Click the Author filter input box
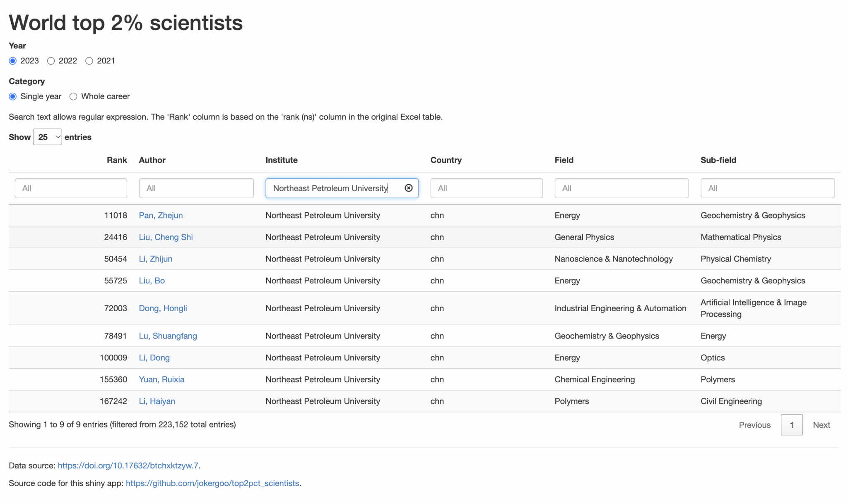Image resolution: width=848 pixels, height=504 pixels. click(x=196, y=188)
